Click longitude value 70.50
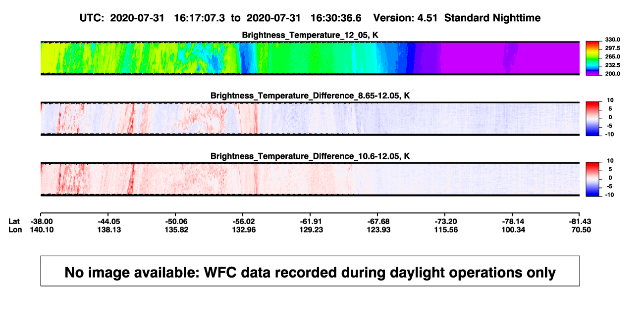 point(581,230)
